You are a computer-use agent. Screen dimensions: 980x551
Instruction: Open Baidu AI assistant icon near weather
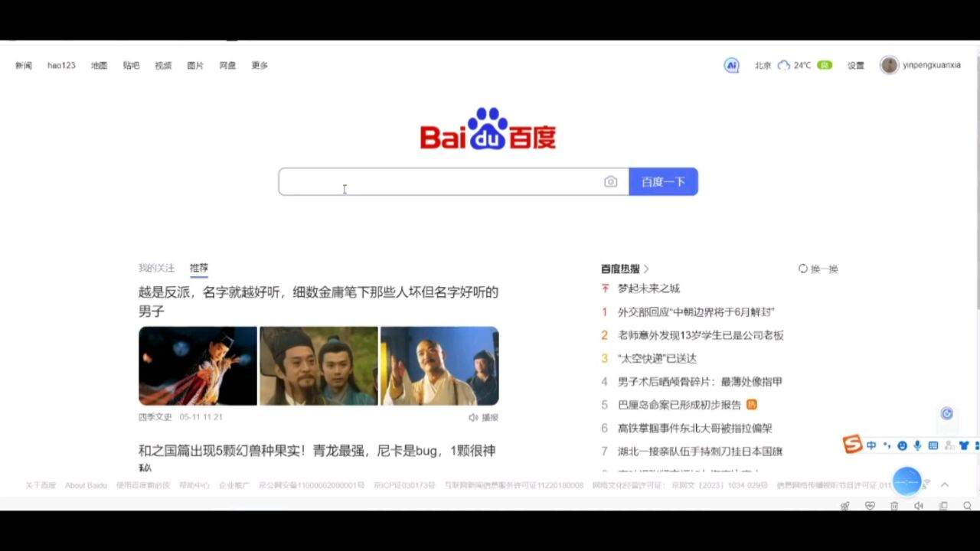coord(731,65)
